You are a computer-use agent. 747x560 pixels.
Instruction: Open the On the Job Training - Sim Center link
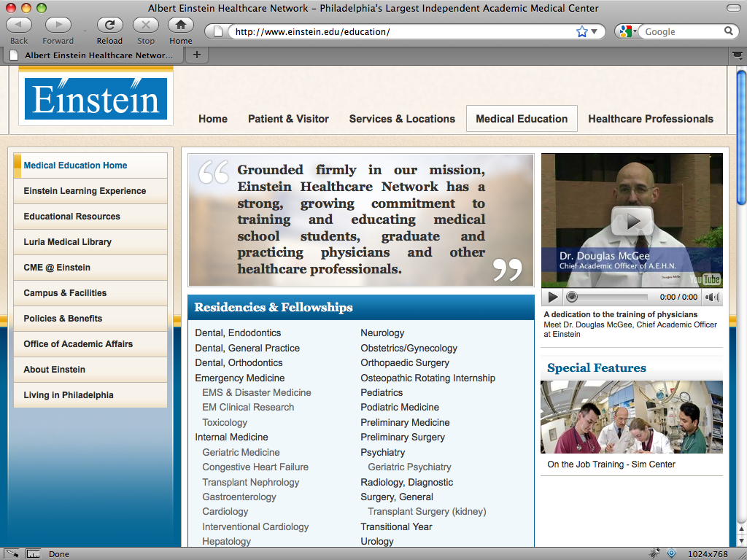pos(611,464)
